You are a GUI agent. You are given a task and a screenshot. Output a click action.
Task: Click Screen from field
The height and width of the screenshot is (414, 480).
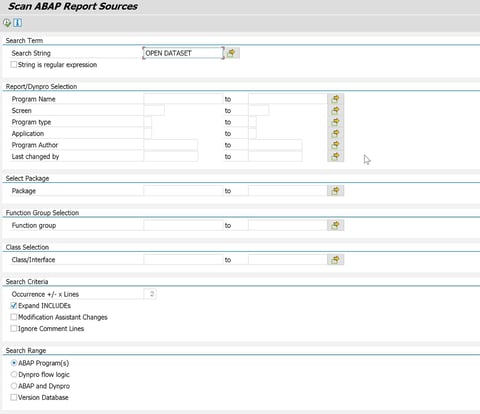pyautogui.click(x=154, y=110)
